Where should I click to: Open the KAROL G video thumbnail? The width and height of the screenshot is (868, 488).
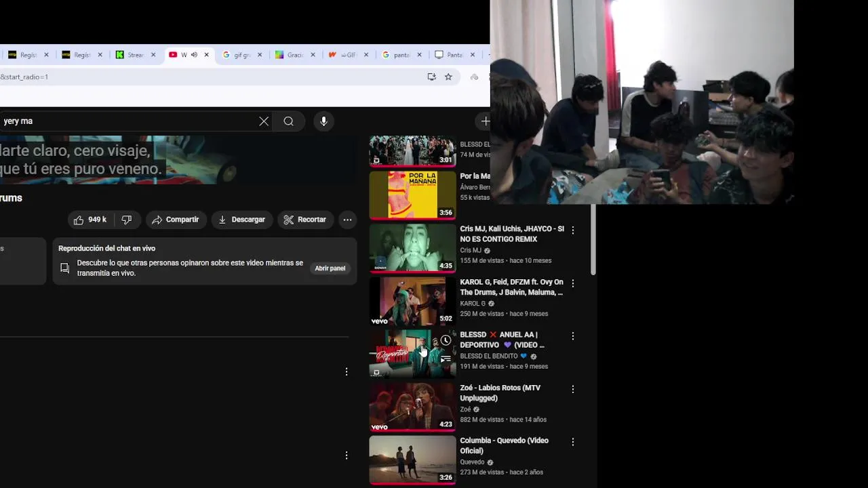[412, 301]
